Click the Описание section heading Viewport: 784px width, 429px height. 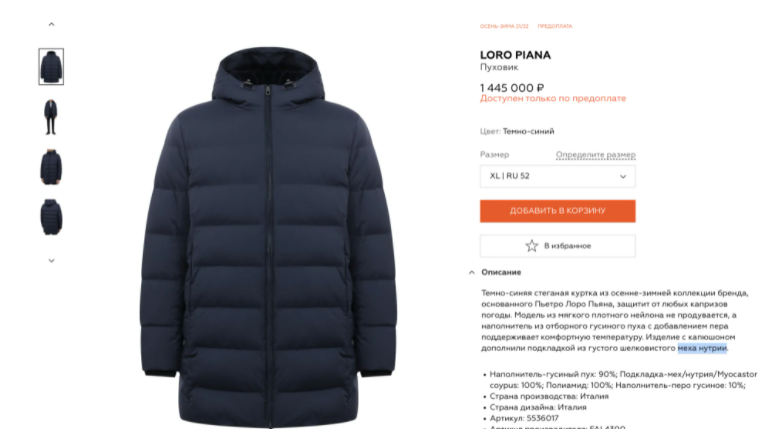click(x=501, y=272)
